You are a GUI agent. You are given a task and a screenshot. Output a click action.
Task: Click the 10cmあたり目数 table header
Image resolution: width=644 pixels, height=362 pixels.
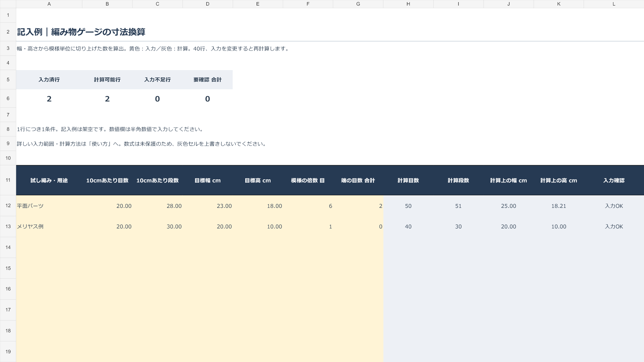(x=107, y=181)
